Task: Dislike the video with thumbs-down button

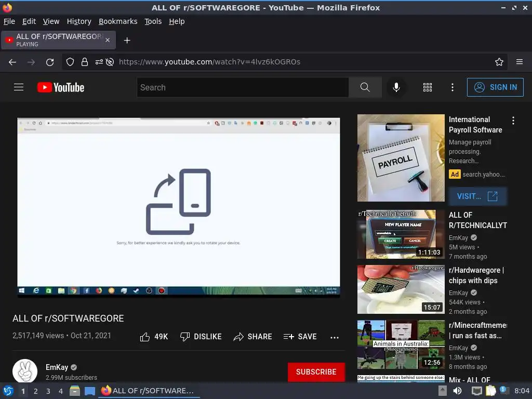Action: 201,337
